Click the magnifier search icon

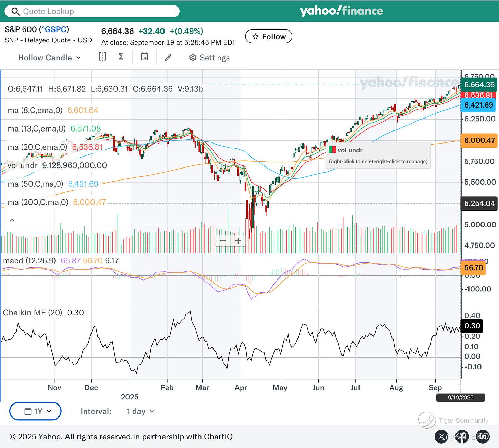[x=15, y=12]
